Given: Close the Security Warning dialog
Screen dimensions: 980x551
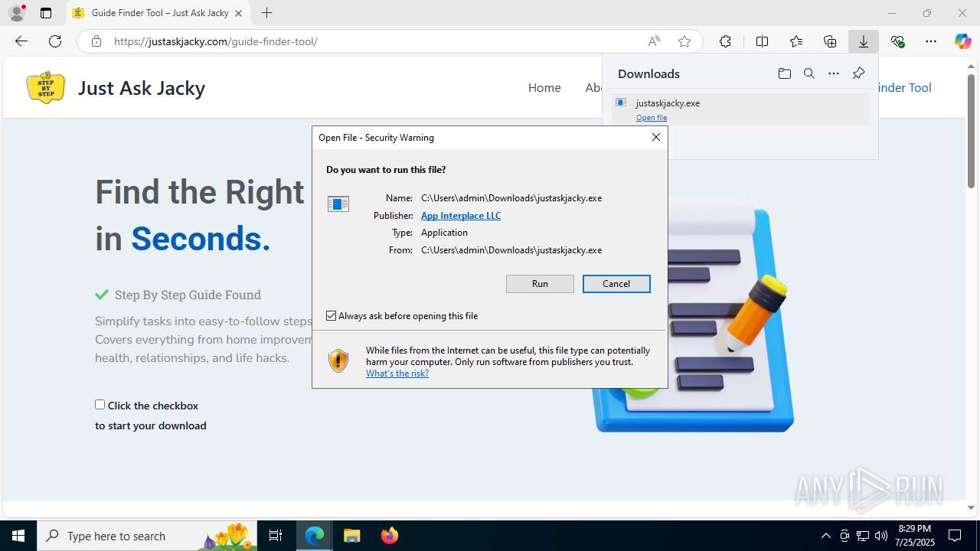Looking at the screenshot, I should pyautogui.click(x=655, y=137).
